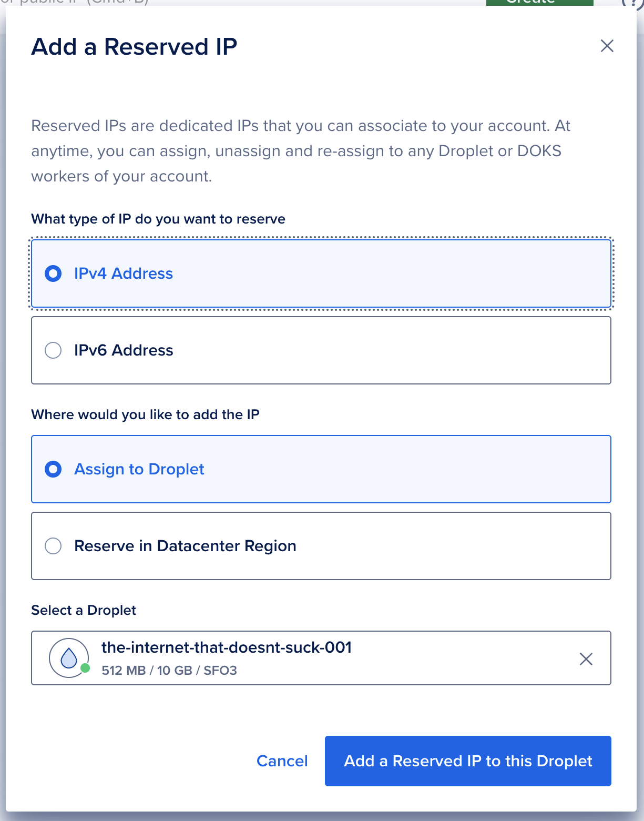
Task: Close the Add a Reserved IP dialog
Action: click(607, 46)
